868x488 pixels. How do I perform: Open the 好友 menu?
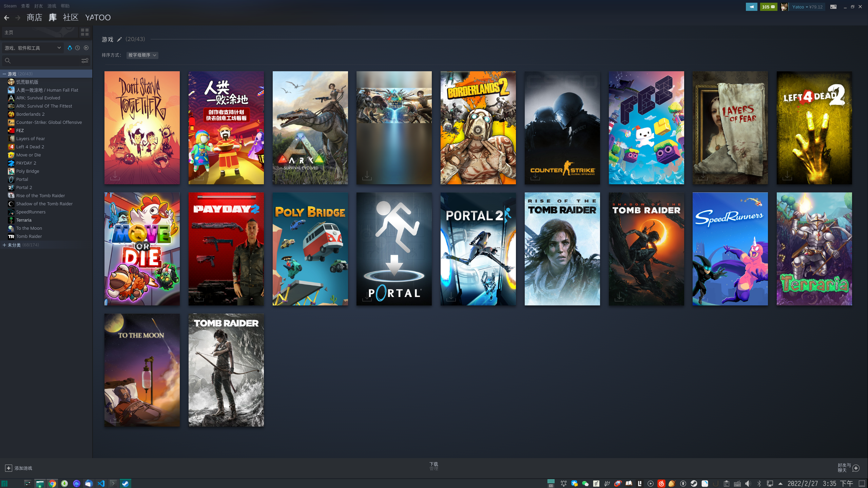pyautogui.click(x=38, y=6)
